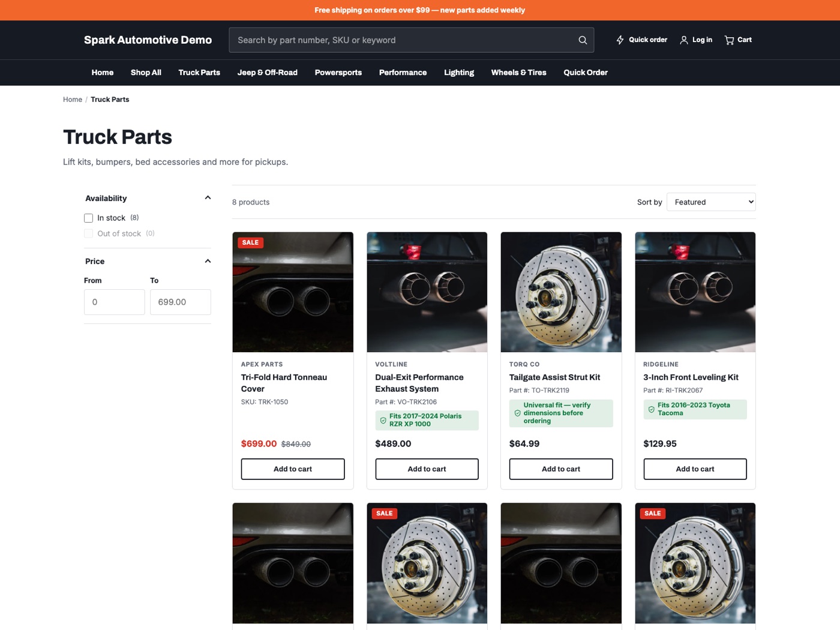Open the Lighting menu item

point(459,73)
